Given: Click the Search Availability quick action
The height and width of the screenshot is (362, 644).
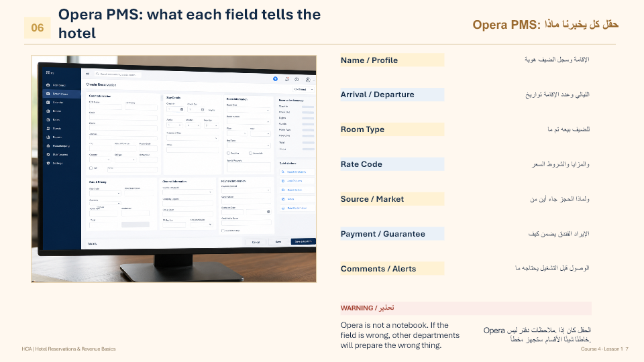Looking at the screenshot, I should pyautogui.click(x=297, y=172).
